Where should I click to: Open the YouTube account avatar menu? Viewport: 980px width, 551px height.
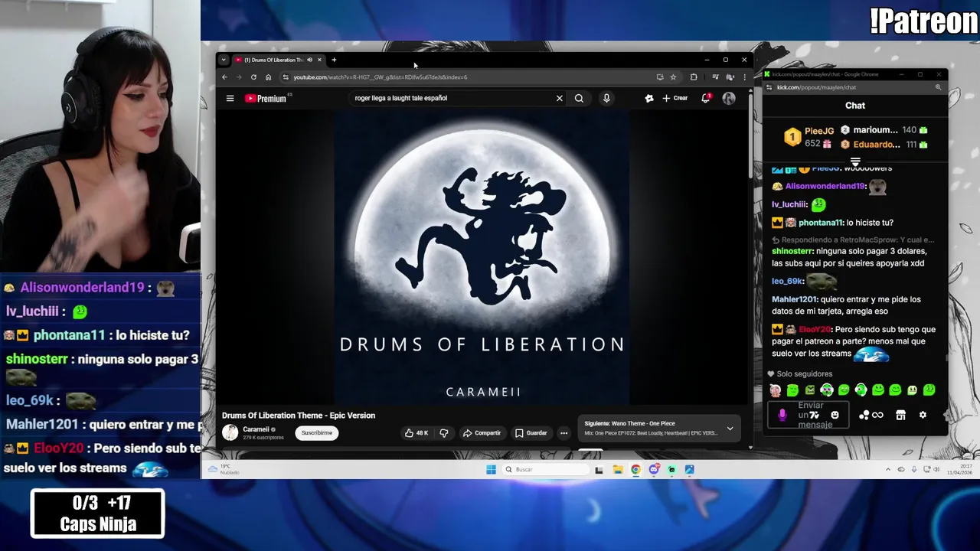(729, 98)
